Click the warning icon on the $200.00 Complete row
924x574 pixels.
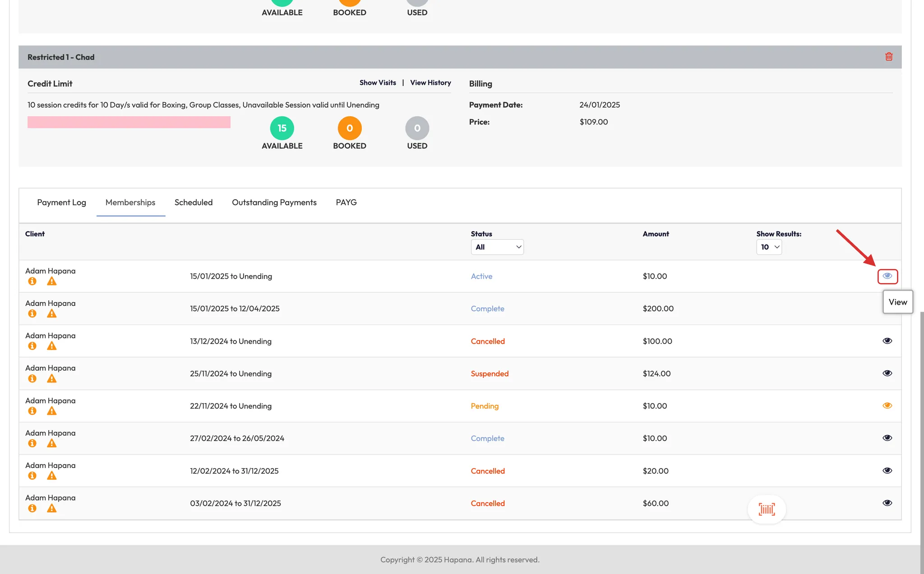point(52,314)
